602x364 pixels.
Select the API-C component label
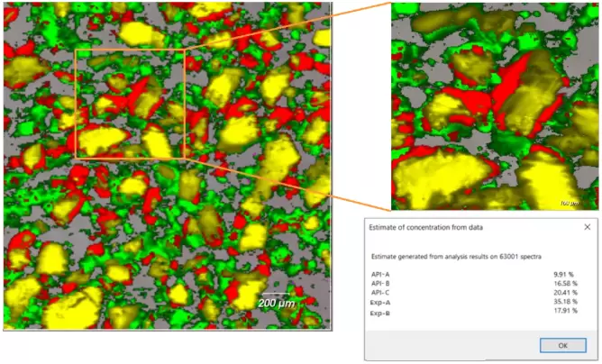click(380, 293)
